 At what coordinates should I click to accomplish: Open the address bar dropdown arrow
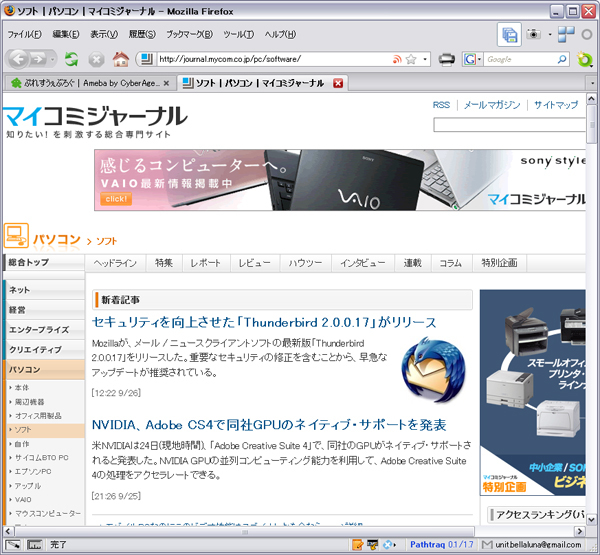[425, 59]
